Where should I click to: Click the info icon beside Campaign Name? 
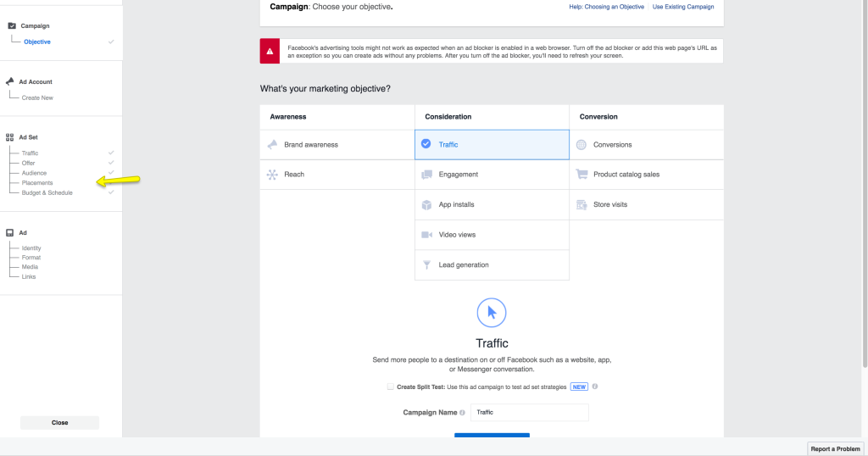coord(462,413)
